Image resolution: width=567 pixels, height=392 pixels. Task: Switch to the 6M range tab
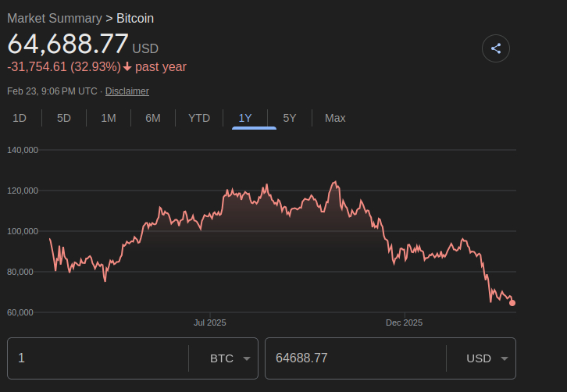[x=153, y=118]
